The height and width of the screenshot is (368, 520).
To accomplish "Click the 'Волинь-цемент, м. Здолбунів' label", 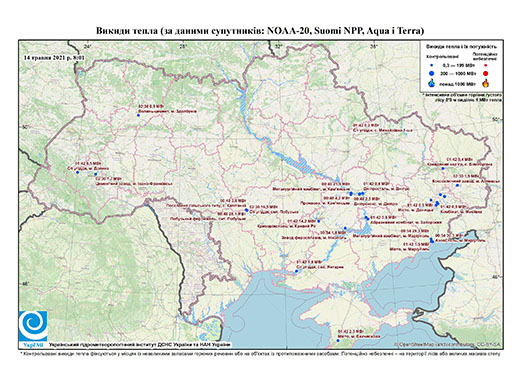I will click(x=167, y=111).
